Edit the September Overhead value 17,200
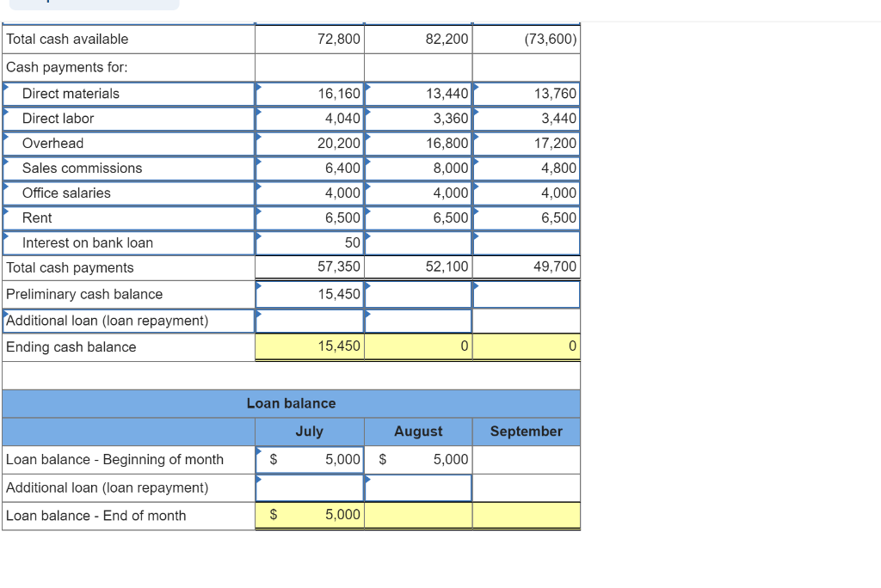Image resolution: width=881 pixels, height=588 pixels. pyautogui.click(x=527, y=144)
